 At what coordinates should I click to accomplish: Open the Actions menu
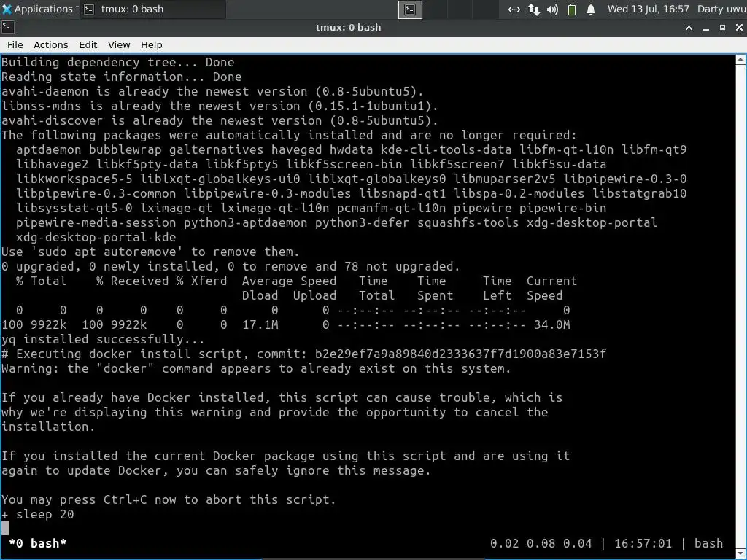coord(50,44)
